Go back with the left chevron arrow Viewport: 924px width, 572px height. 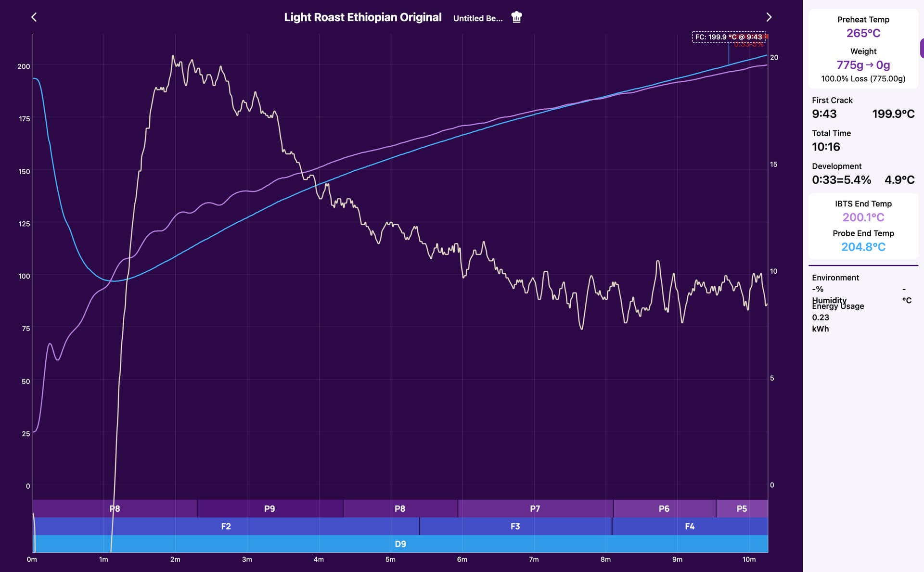tap(34, 17)
